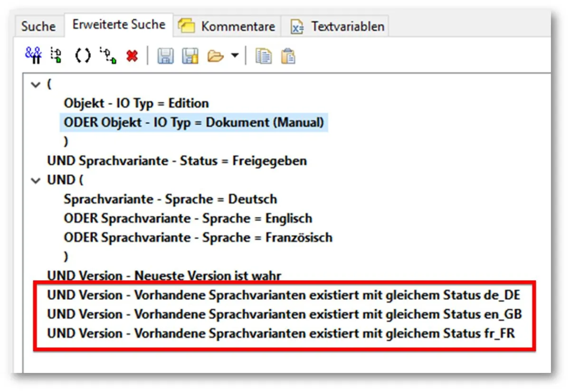Collapse the first parenthesis group
The image size is (570, 392).
[x=35, y=85]
